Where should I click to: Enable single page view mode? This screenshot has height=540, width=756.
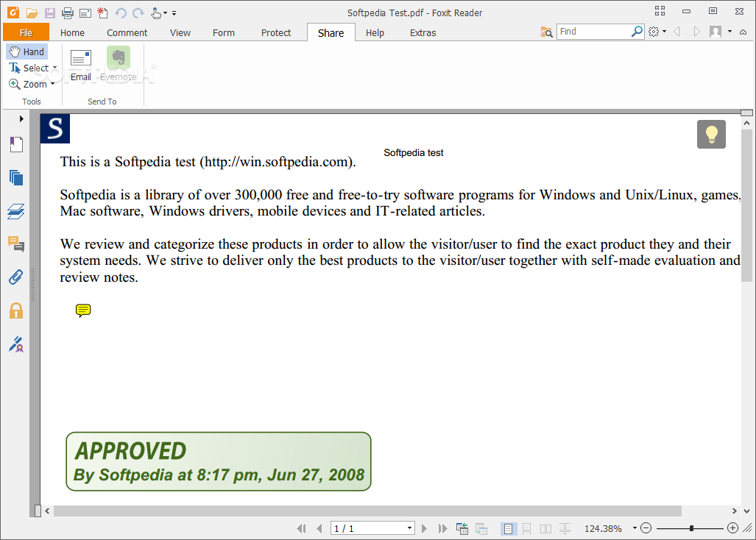[508, 528]
